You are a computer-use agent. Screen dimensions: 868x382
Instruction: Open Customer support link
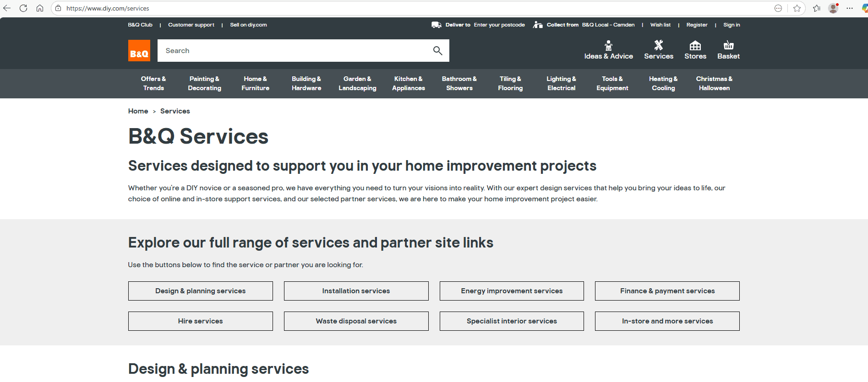click(191, 25)
